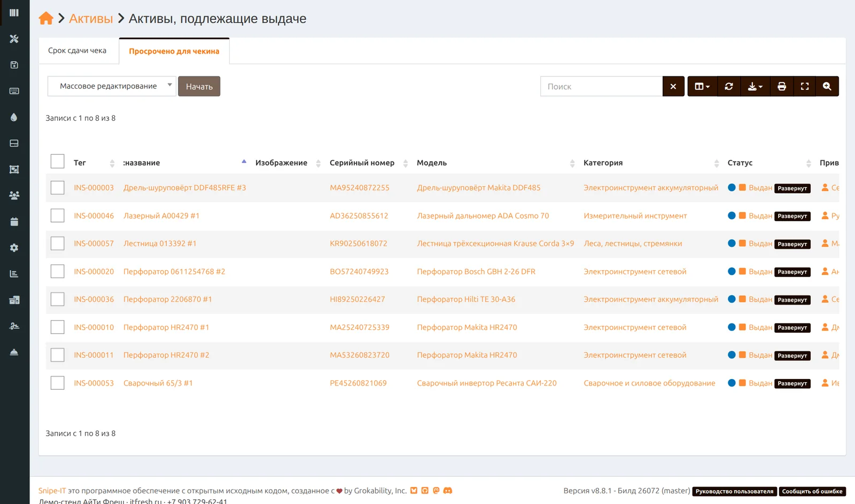Check the box for INS-000003
Screen dimensions: 855x504
pyautogui.click(x=57, y=188)
